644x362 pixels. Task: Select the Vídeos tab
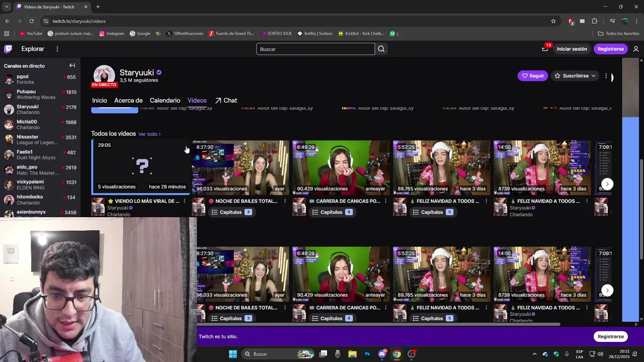point(197,101)
